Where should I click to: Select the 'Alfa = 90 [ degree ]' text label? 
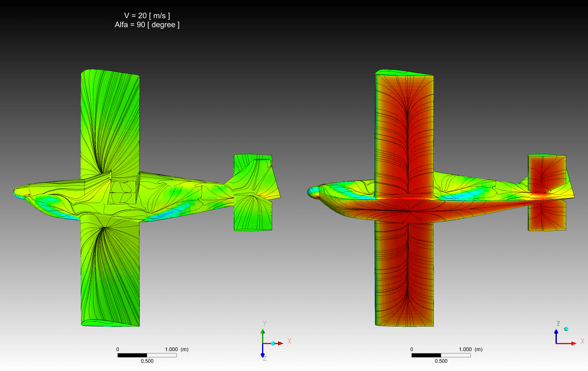point(147,25)
